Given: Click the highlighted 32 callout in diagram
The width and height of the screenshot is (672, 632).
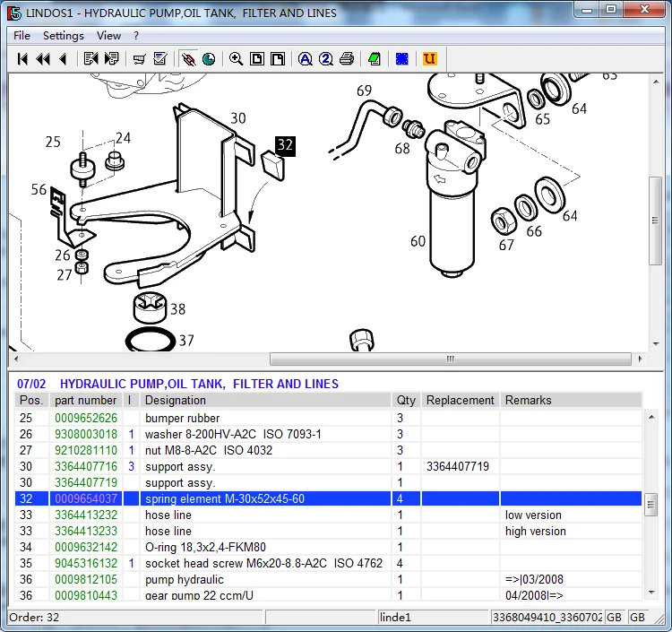Looking at the screenshot, I should (x=285, y=144).
